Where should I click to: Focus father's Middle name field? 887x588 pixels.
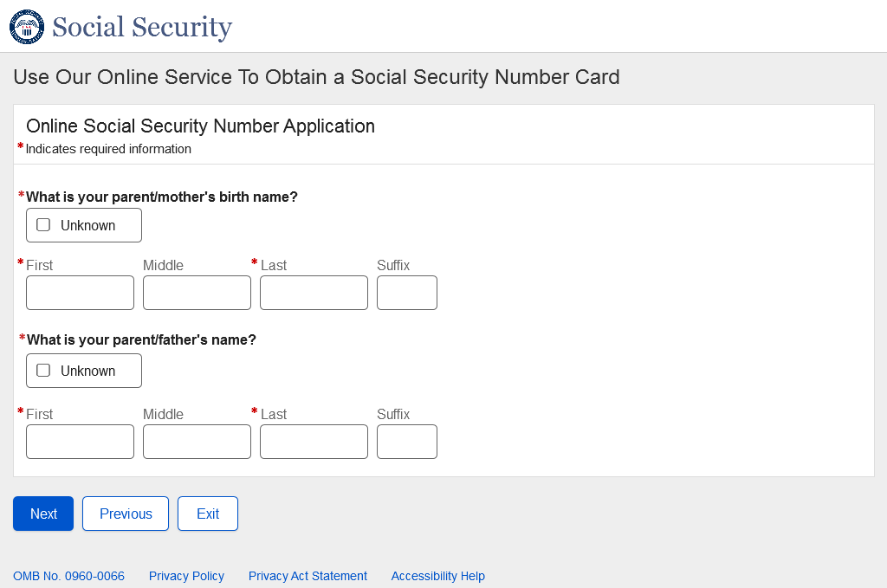[197, 442]
